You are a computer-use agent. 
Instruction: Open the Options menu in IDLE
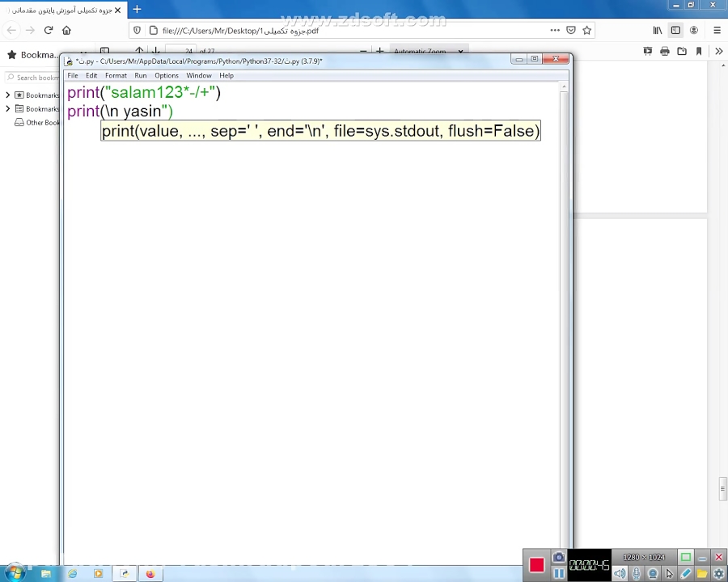(x=166, y=75)
